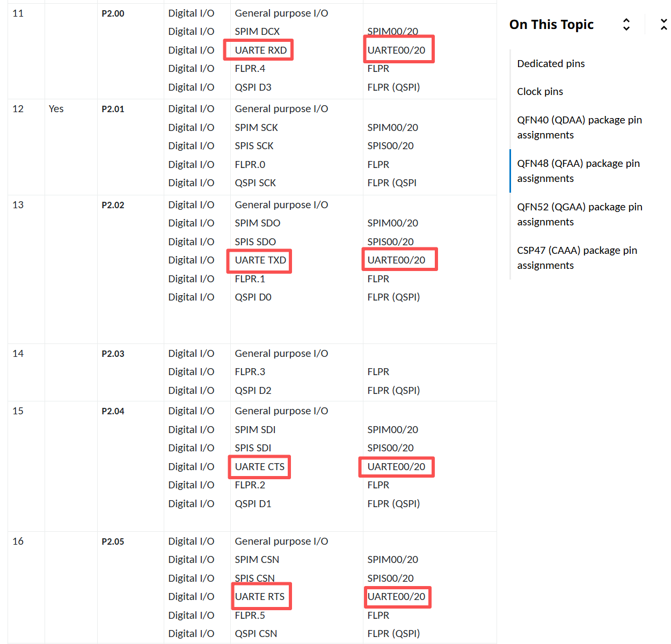
Task: Open the Dedicated pins section link
Action: [x=551, y=63]
